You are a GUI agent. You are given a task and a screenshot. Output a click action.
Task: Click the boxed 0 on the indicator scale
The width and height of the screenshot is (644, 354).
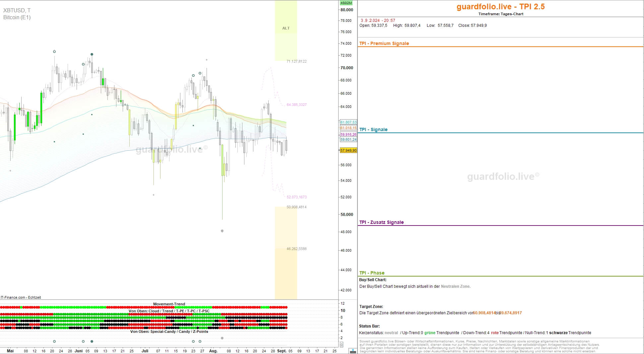[x=342, y=345]
